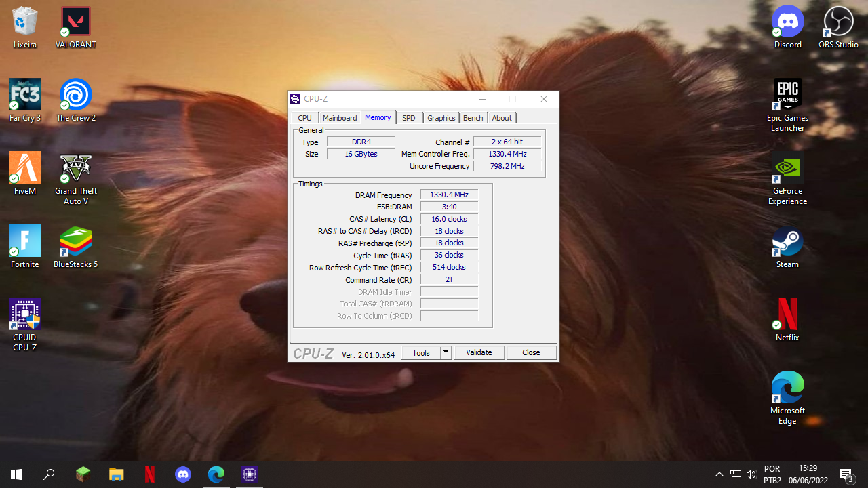
Task: Click CPU-Z taskbar icon
Action: click(250, 474)
